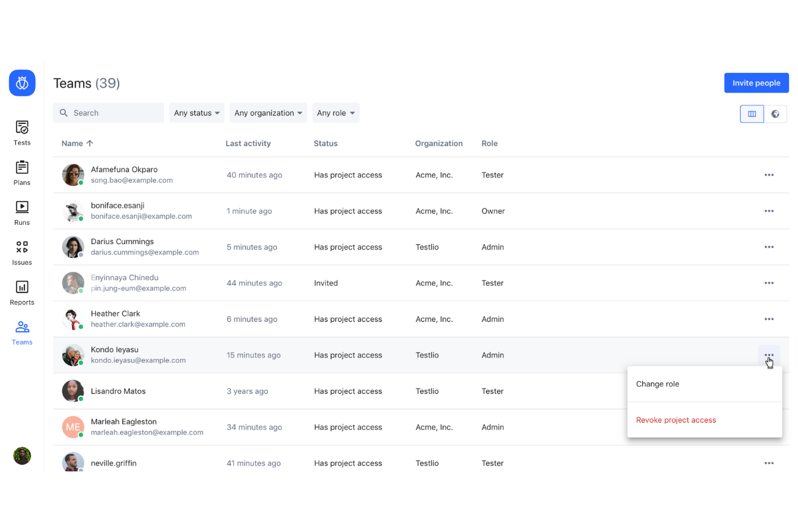Open the Any status filter
Viewport: 798px width, 532px height.
coord(196,113)
